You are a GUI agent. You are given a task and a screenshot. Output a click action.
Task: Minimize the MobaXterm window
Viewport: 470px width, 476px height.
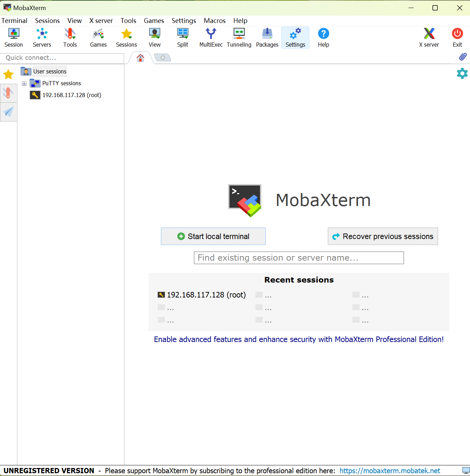[411, 8]
